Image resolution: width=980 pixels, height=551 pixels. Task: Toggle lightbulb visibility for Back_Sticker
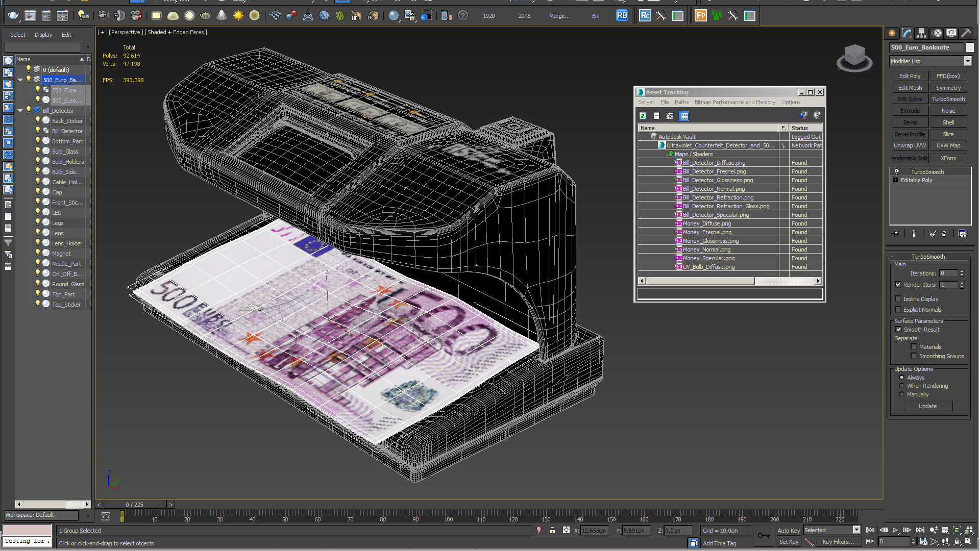[37, 120]
